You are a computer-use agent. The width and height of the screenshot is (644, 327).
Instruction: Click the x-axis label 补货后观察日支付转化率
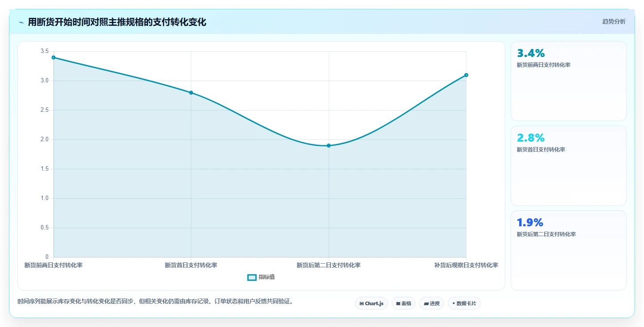point(466,265)
